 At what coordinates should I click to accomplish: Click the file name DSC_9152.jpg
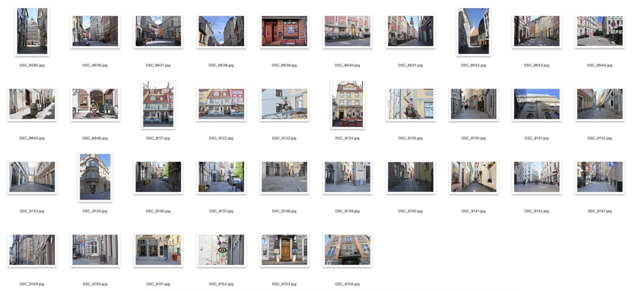click(221, 284)
